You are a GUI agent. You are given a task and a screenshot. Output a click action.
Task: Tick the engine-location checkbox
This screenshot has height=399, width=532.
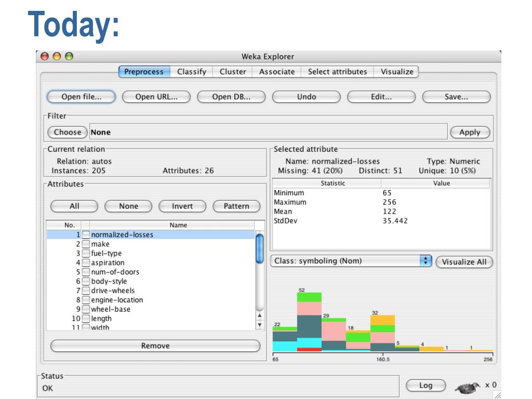click(86, 300)
